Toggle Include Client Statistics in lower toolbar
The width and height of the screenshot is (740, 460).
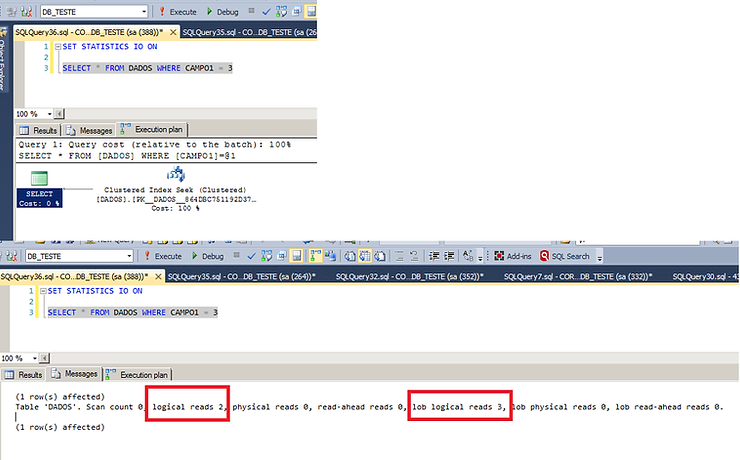330,256
